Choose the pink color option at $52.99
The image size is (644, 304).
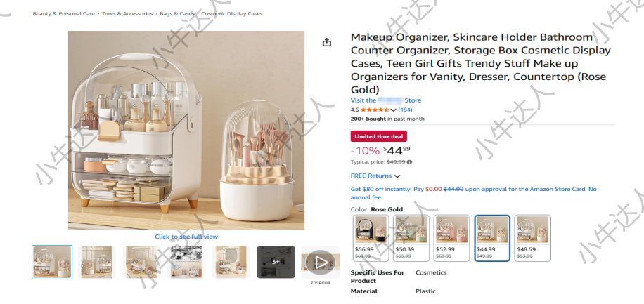click(451, 238)
